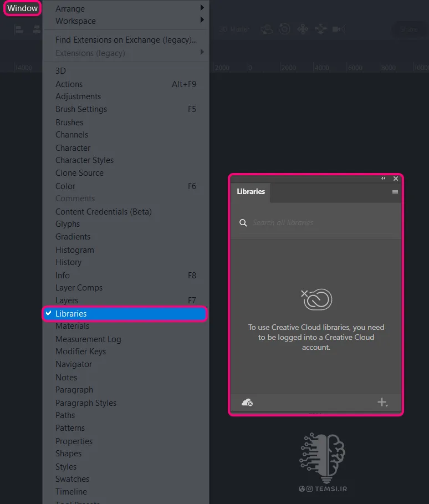Show the Shapes panel

click(x=126, y=453)
